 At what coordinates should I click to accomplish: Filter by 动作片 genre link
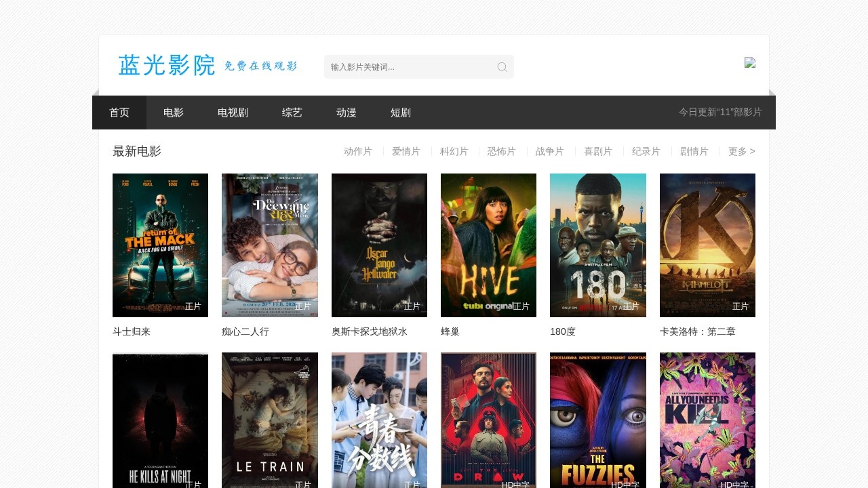(357, 151)
